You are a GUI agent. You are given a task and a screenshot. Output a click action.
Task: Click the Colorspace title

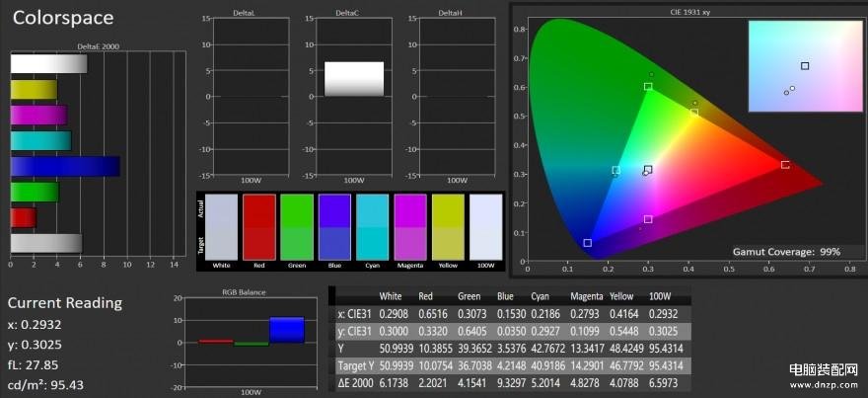[x=63, y=18]
